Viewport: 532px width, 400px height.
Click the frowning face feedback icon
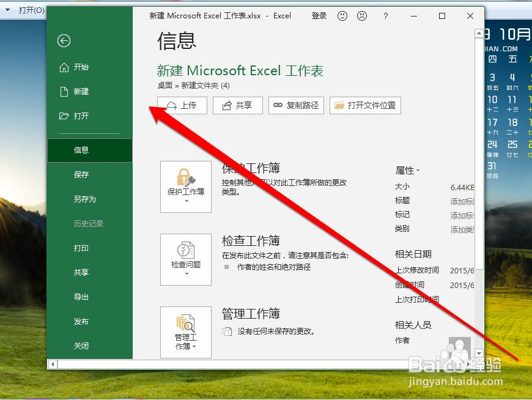click(362, 16)
